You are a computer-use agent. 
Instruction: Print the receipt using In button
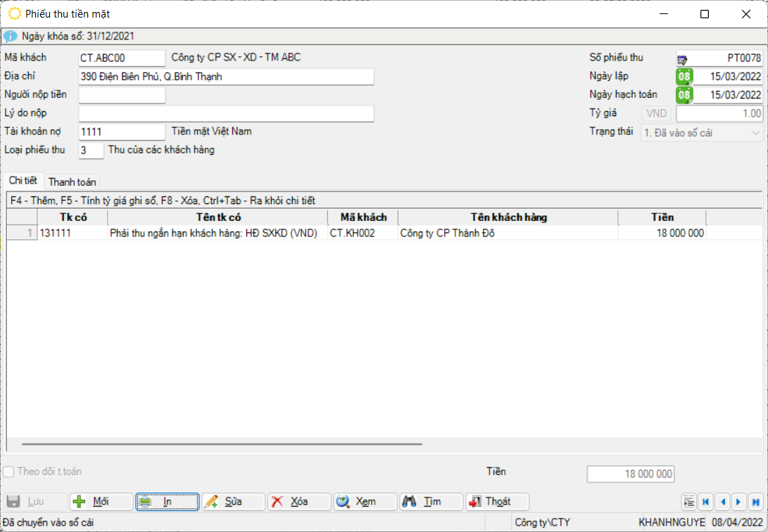click(168, 502)
